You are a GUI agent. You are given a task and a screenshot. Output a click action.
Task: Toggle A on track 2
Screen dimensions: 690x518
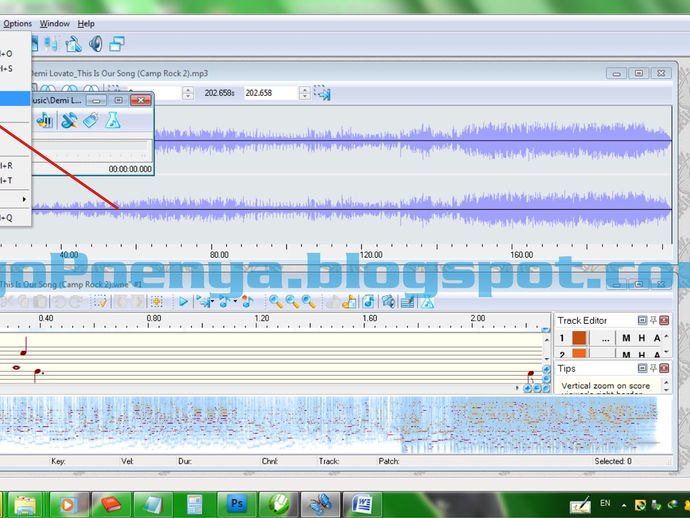(x=657, y=354)
